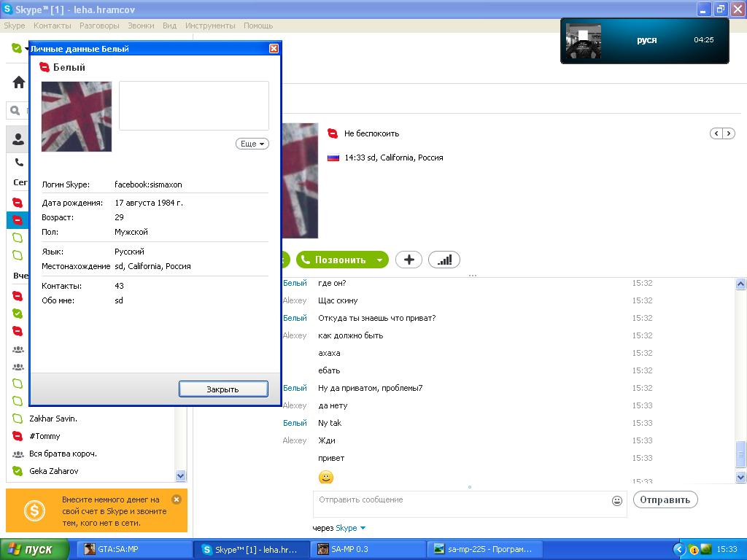Click own status icon at top left
The width and height of the screenshot is (747, 560).
click(x=16, y=48)
